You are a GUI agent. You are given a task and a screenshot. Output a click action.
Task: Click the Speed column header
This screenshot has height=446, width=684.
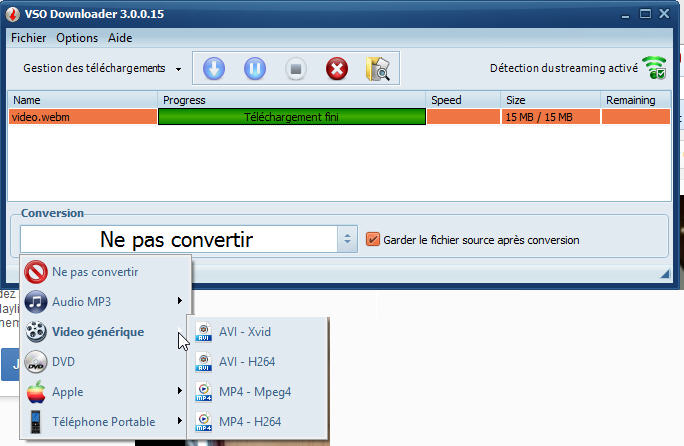[463, 100]
